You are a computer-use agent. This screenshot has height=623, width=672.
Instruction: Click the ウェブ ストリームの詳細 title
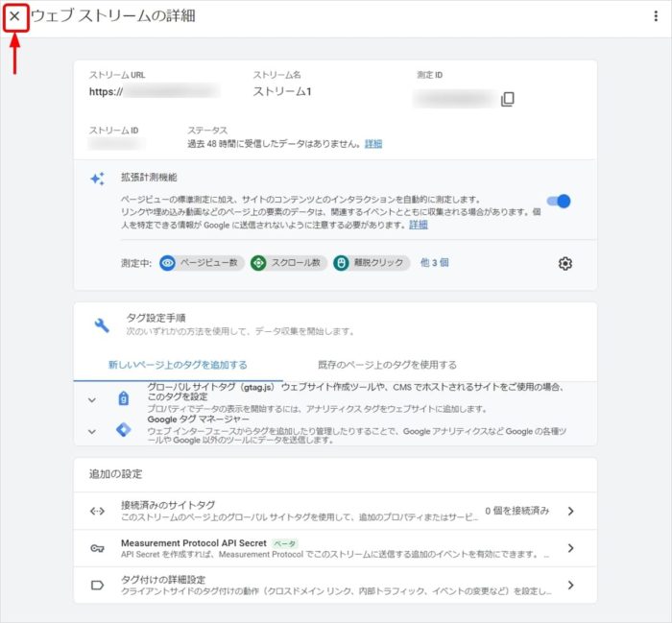[113, 16]
